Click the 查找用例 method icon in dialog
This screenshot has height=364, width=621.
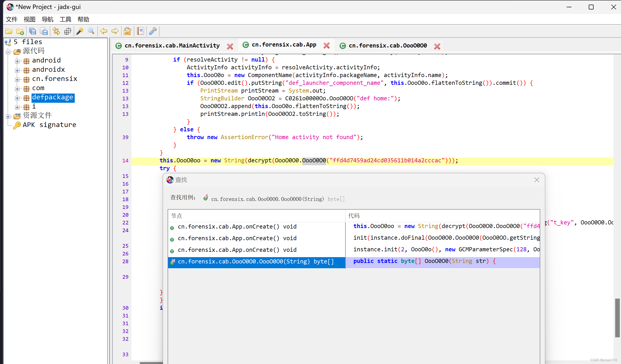[206, 198]
